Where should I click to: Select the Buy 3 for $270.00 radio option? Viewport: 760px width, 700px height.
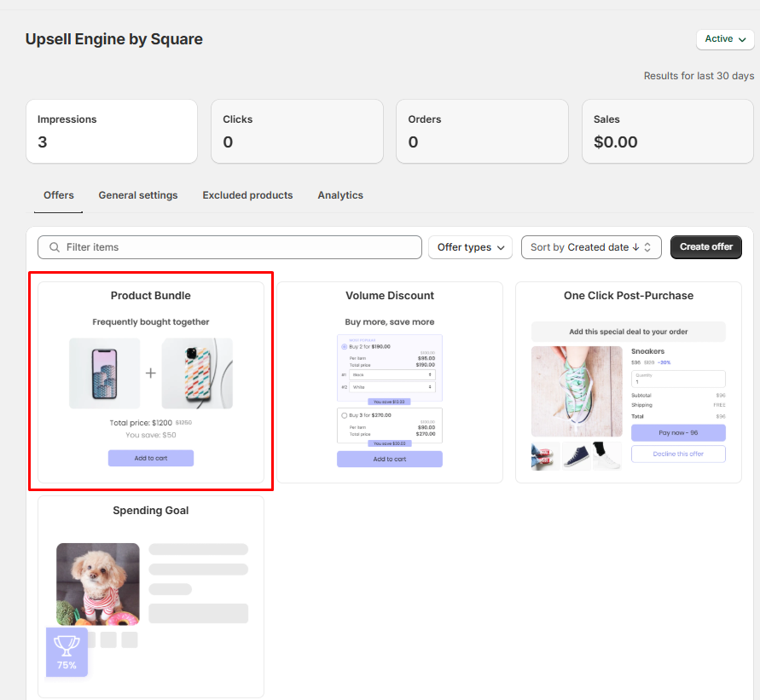click(344, 415)
